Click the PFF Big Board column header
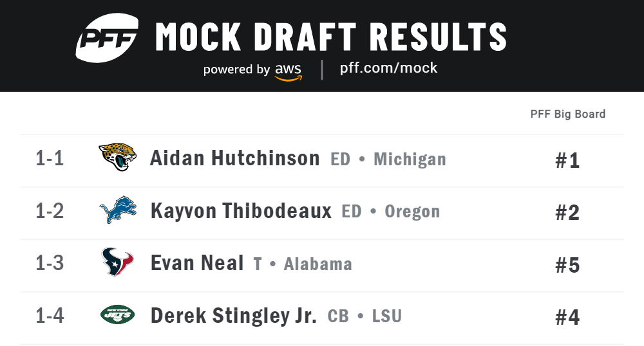This screenshot has width=644, height=346. tap(567, 114)
